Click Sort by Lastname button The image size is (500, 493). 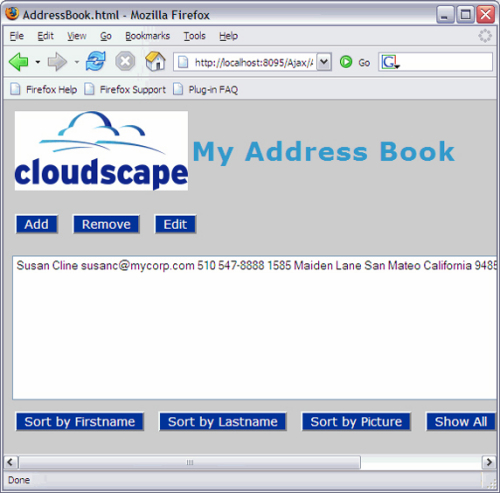pos(223,422)
